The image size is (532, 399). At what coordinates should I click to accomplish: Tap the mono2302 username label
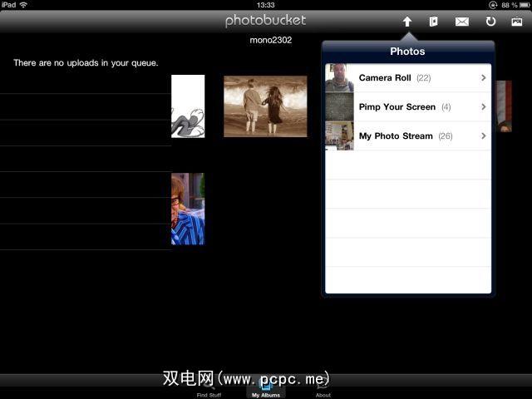coord(271,40)
